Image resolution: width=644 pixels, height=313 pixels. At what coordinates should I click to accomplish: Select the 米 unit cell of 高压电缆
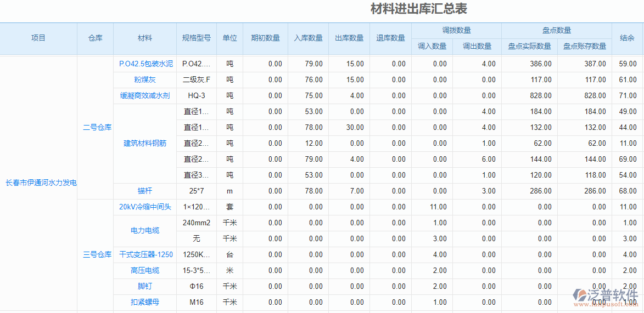pyautogui.click(x=230, y=270)
